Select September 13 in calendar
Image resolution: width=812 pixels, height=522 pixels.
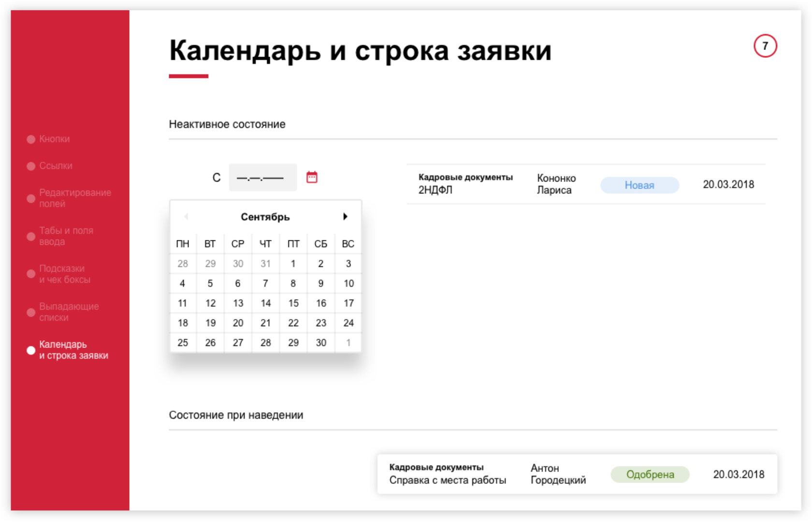238,303
